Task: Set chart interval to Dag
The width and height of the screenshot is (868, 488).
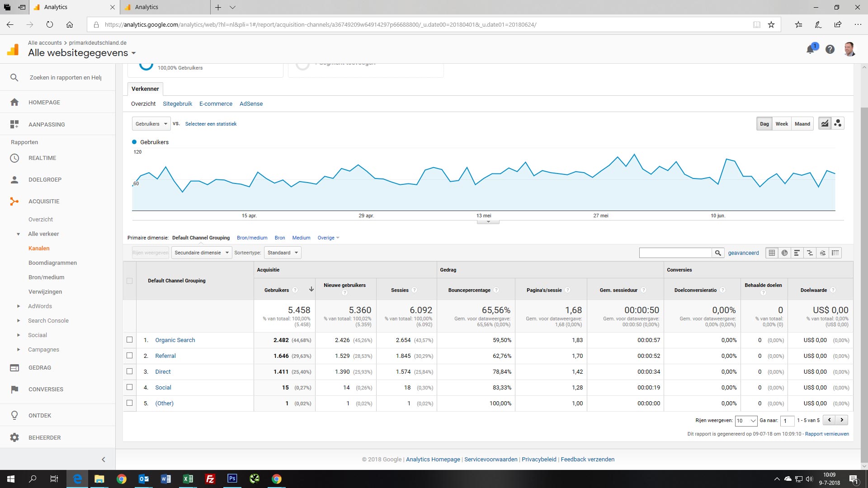Action: pyautogui.click(x=764, y=124)
